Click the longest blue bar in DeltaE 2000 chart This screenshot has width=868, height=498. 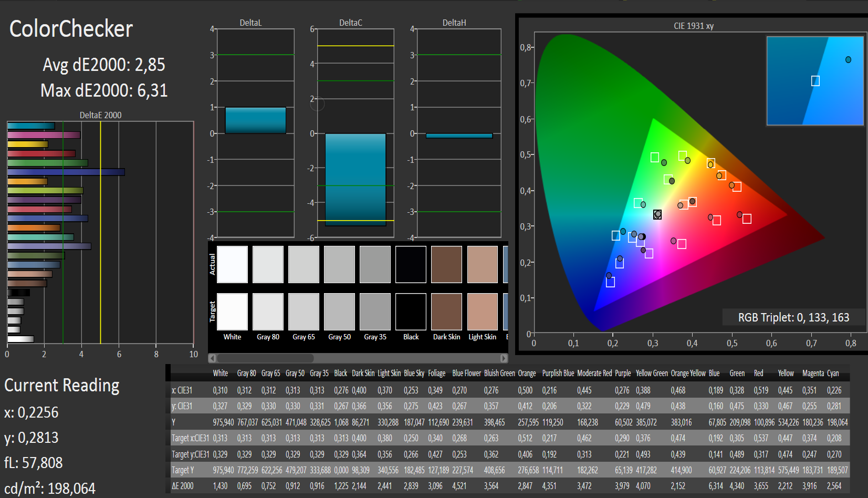[x=66, y=172]
